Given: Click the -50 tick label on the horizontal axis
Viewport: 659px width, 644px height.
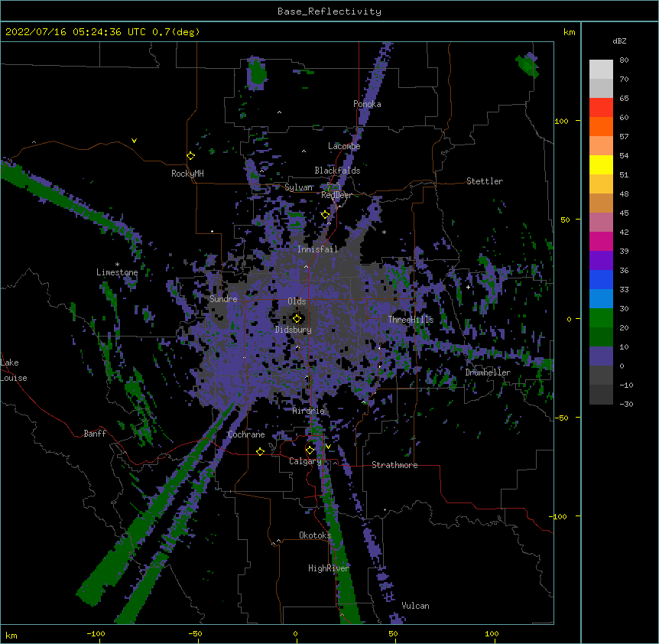Looking at the screenshot, I should [195, 634].
